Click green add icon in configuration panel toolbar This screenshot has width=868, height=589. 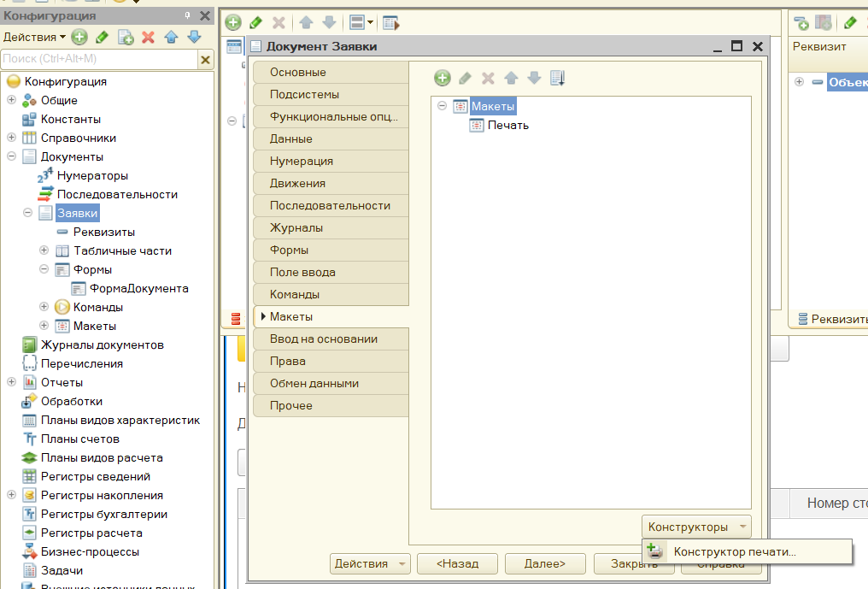tap(79, 37)
